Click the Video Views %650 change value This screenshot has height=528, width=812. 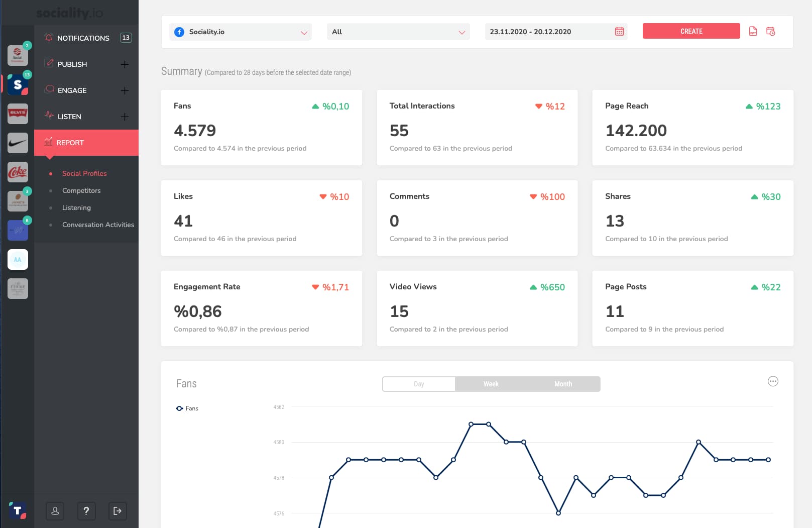click(x=552, y=287)
